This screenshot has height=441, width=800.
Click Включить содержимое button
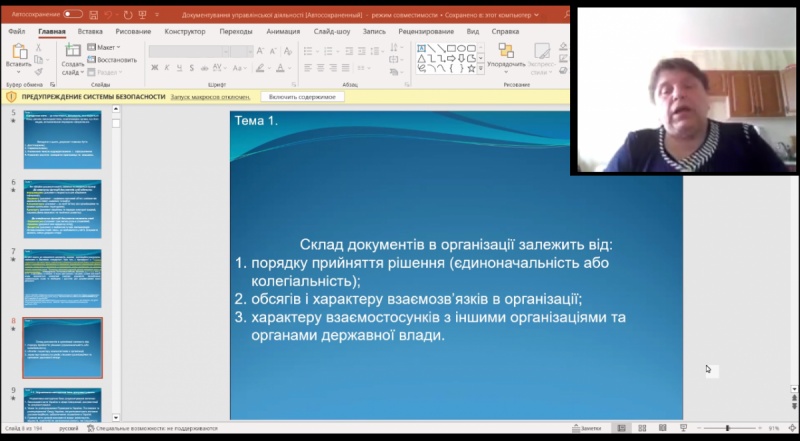(304, 97)
